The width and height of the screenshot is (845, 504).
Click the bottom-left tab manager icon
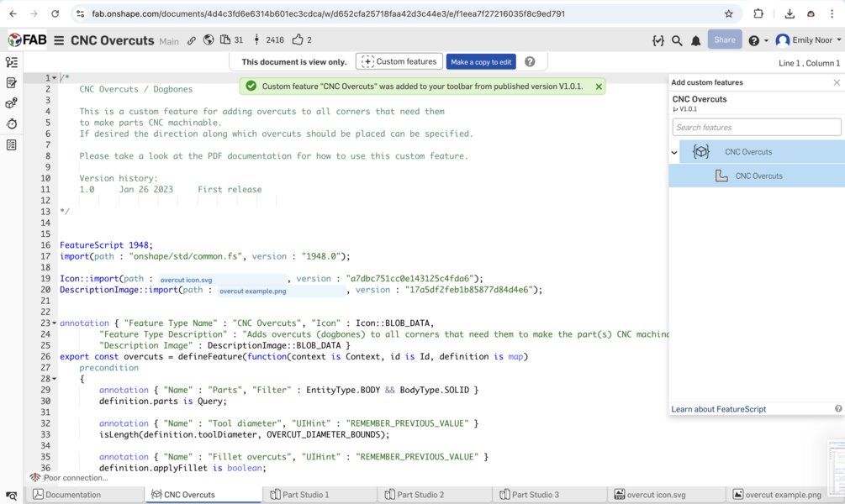pyautogui.click(x=11, y=496)
